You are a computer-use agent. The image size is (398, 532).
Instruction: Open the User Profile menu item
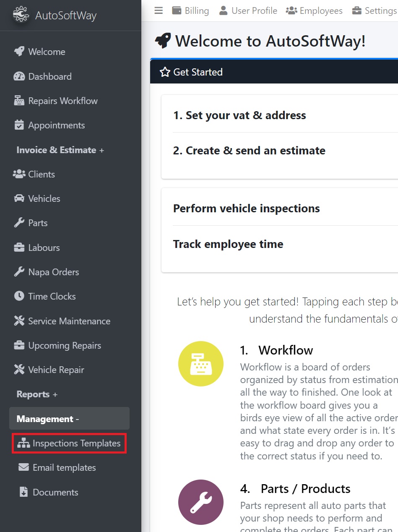247,10
